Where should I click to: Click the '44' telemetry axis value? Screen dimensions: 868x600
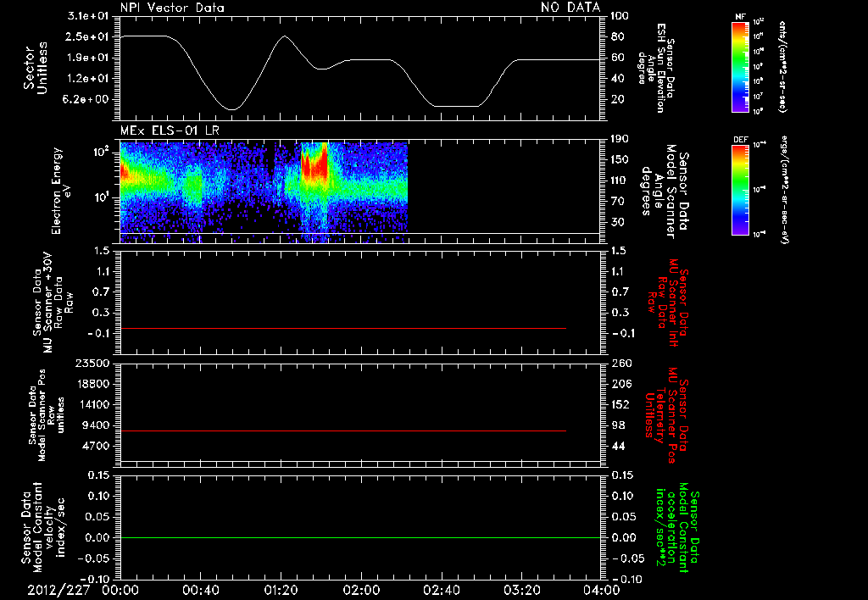tap(617, 446)
